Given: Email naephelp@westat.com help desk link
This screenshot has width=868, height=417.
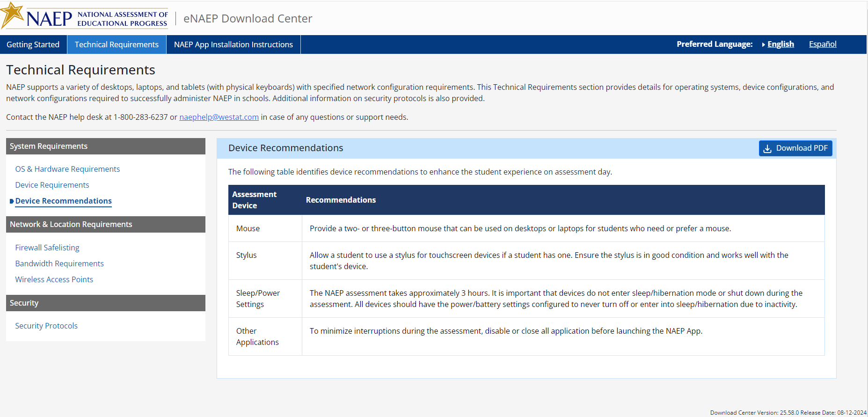Looking at the screenshot, I should pos(219,117).
